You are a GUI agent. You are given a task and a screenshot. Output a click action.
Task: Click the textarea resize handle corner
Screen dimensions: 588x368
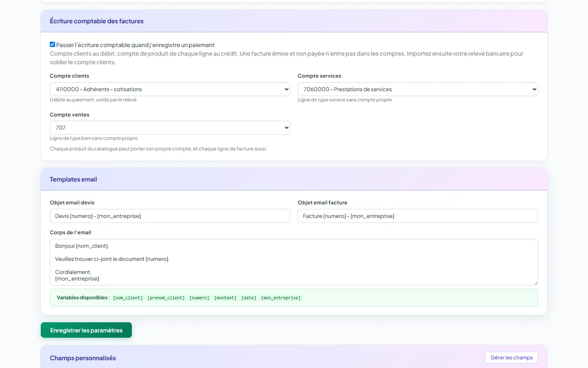coord(535,283)
